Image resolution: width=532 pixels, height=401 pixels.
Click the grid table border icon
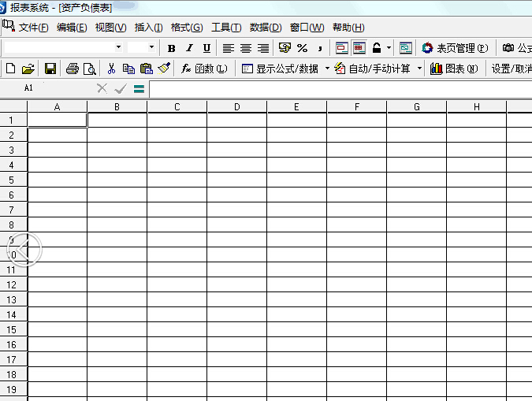359,48
